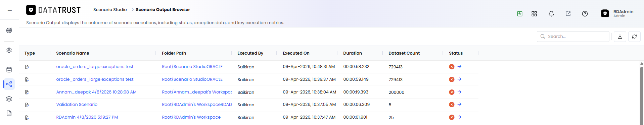Viewport: 644px width, 125px height.
Task: Click failed status icon for Validation Scenario row
Action: pos(452,105)
